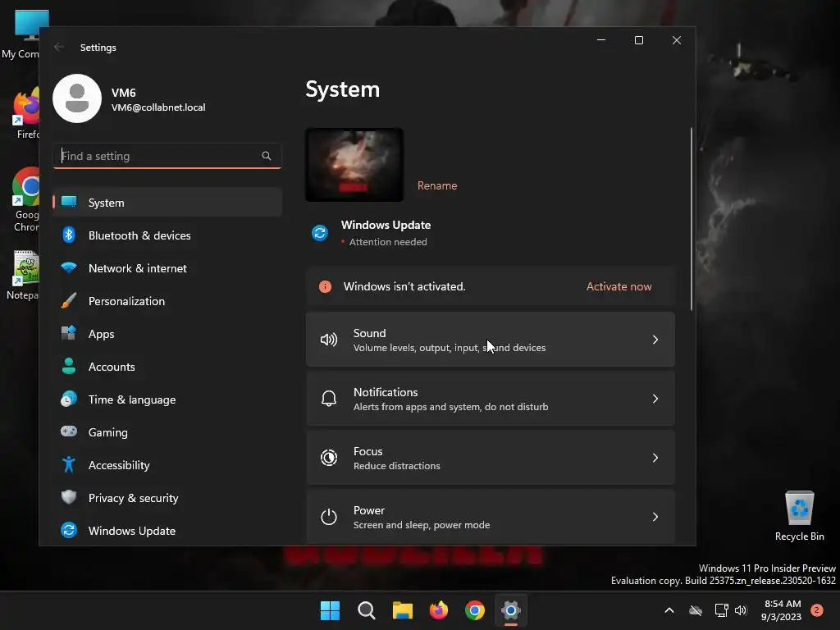Screen dimensions: 840x630
Task: Click the Accounts person icon
Action: click(x=69, y=366)
